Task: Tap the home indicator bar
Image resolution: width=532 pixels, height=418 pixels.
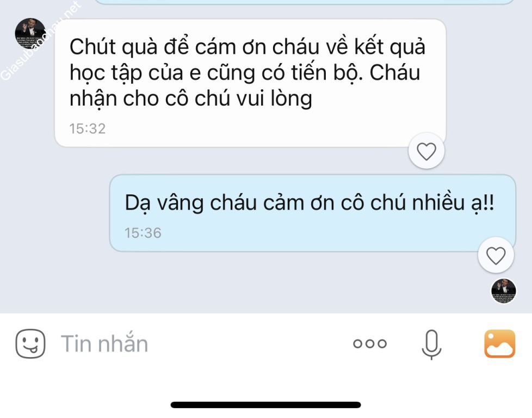Action: pyautogui.click(x=265, y=405)
